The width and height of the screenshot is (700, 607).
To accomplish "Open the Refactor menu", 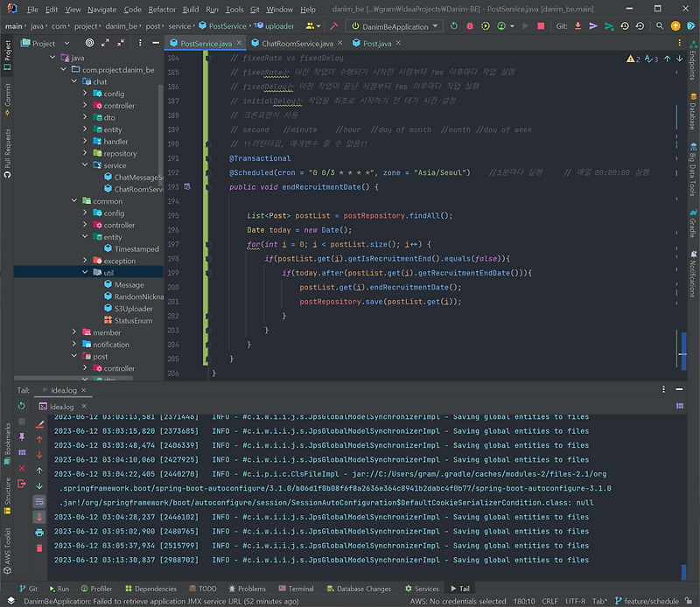I will (x=162, y=9).
